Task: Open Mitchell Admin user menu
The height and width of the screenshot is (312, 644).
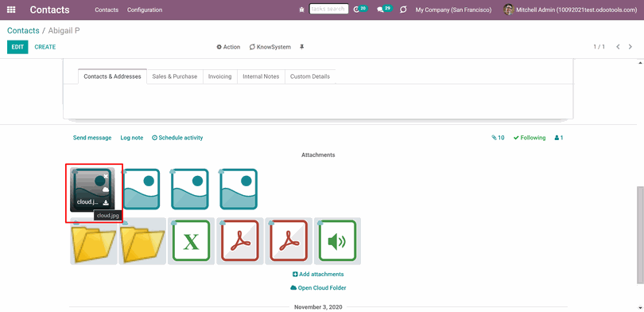Action: point(570,10)
